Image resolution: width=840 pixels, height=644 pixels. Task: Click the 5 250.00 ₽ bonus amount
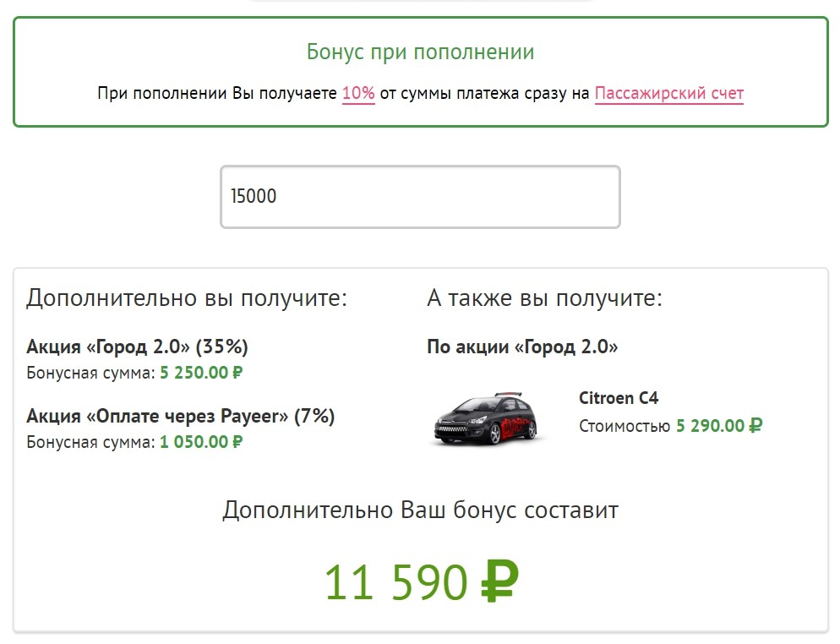201,372
